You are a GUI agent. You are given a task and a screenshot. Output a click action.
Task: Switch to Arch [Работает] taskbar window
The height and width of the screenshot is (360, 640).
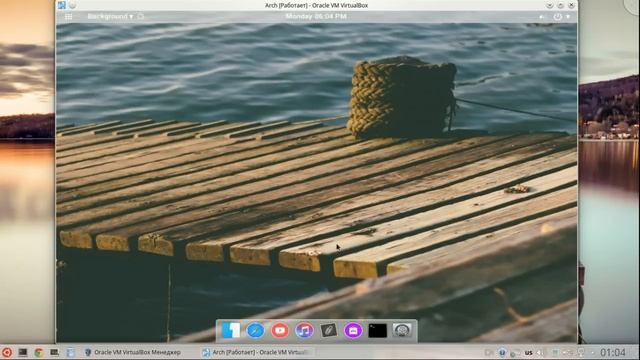[256, 352]
